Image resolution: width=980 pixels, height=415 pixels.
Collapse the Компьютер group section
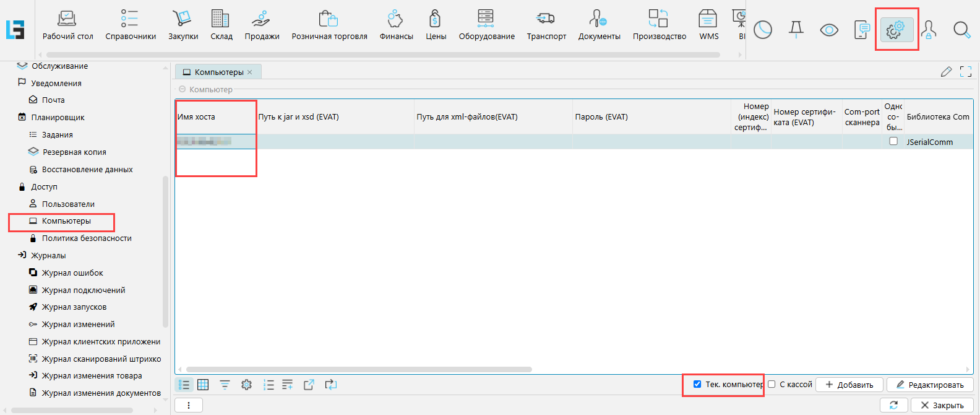click(182, 89)
